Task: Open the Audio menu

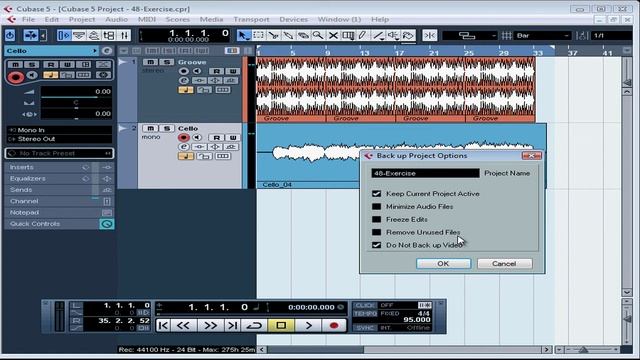Action: pos(116,19)
